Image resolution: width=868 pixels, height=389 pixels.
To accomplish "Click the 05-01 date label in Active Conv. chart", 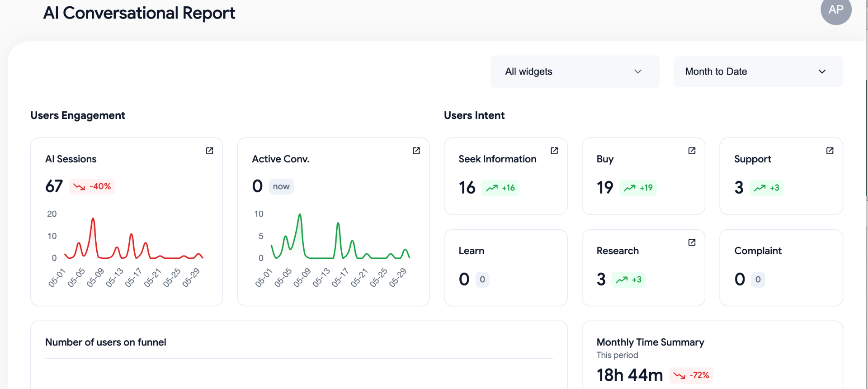I will 264,277.
